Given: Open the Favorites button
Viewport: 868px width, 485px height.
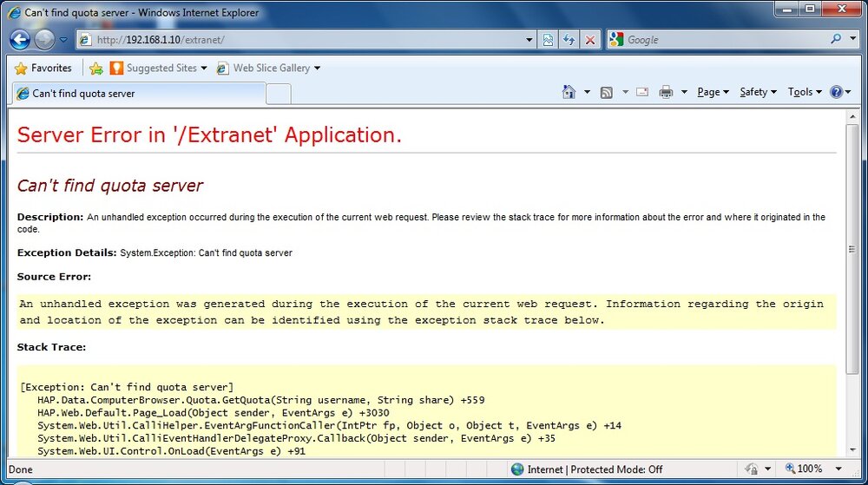Looking at the screenshot, I should (43, 68).
